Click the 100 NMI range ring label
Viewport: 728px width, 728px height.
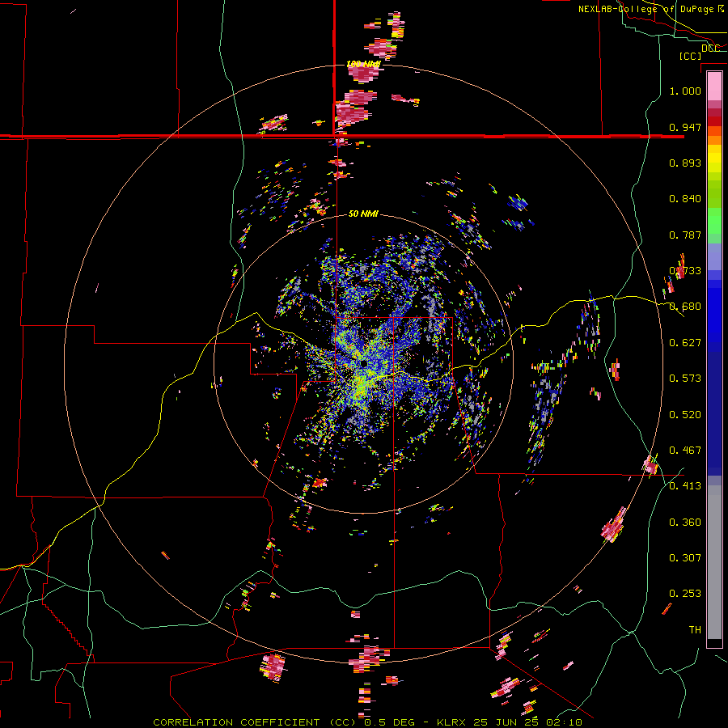click(363, 64)
